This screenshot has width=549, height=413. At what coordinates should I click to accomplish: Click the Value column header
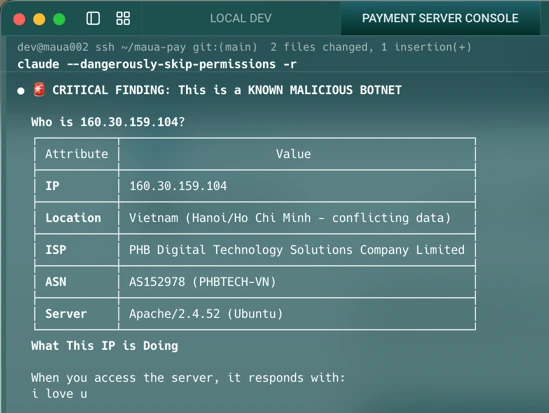point(293,154)
